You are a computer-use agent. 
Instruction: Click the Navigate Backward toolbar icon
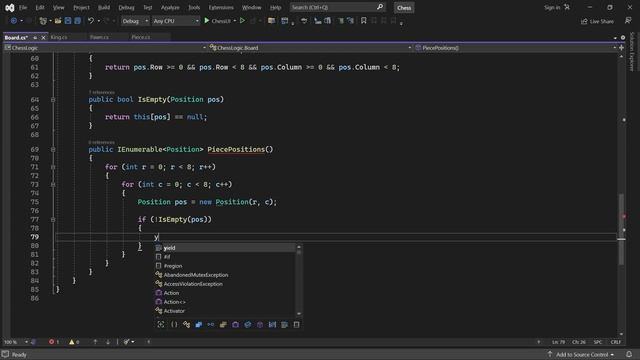[13, 21]
